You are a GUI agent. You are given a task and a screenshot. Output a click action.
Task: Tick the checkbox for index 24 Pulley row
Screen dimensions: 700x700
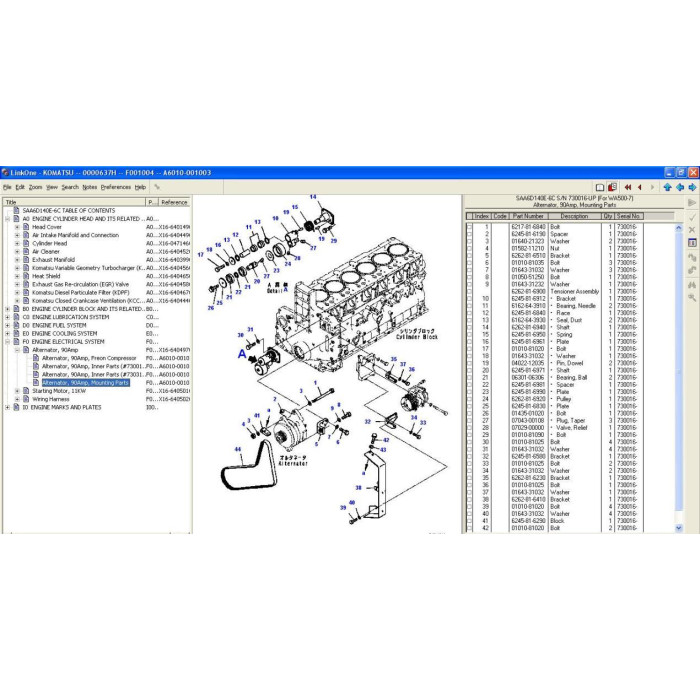point(469,399)
